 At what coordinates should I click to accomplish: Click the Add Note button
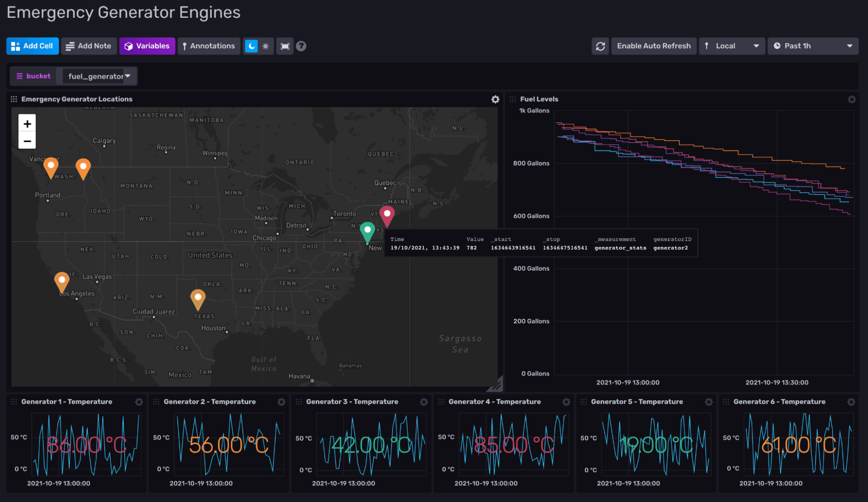point(89,46)
